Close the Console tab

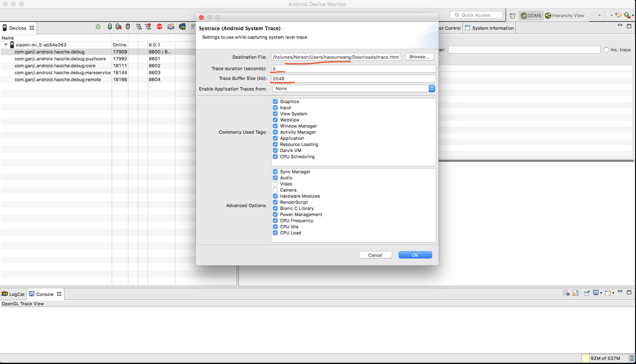[x=59, y=294]
